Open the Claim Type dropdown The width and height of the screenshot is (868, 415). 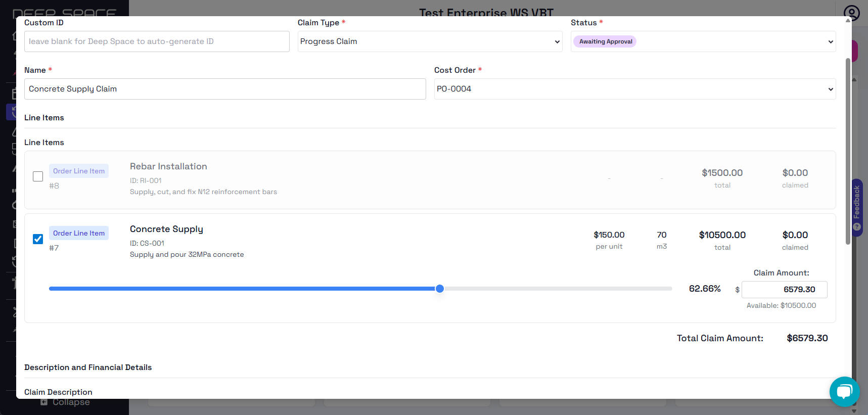coord(430,41)
